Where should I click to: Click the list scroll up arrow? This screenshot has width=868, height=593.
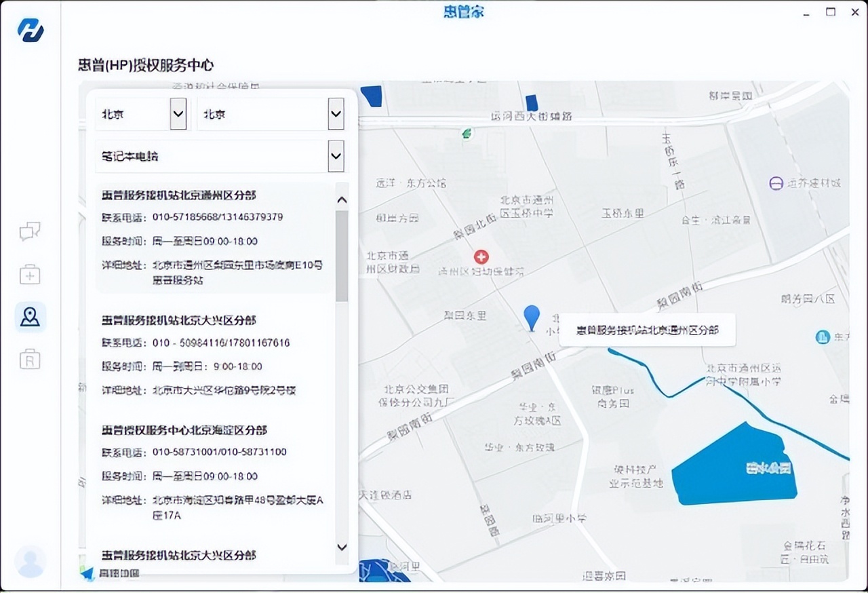(342, 199)
